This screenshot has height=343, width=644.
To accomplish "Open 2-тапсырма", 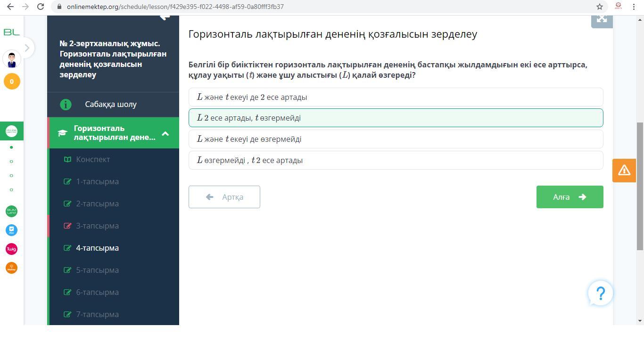I will 97,204.
